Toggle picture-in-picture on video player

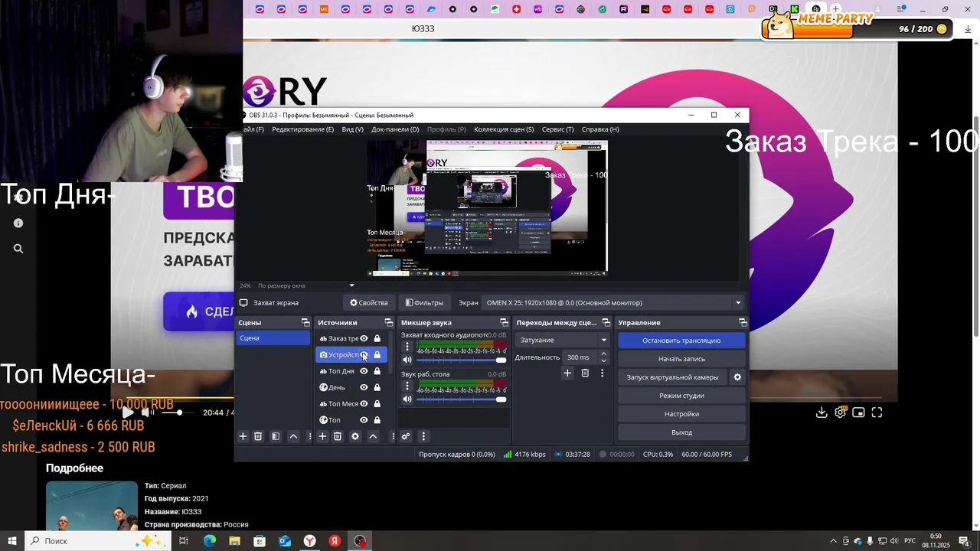pyautogui.click(x=858, y=412)
